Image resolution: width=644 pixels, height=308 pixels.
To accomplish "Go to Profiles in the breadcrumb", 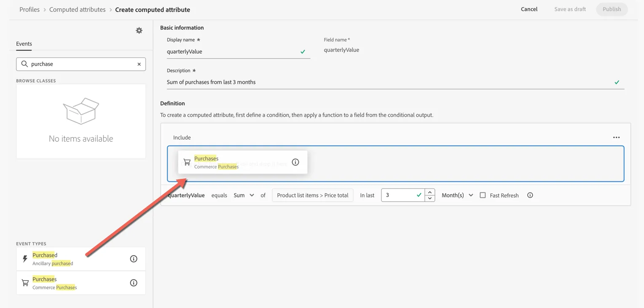I will [x=30, y=9].
